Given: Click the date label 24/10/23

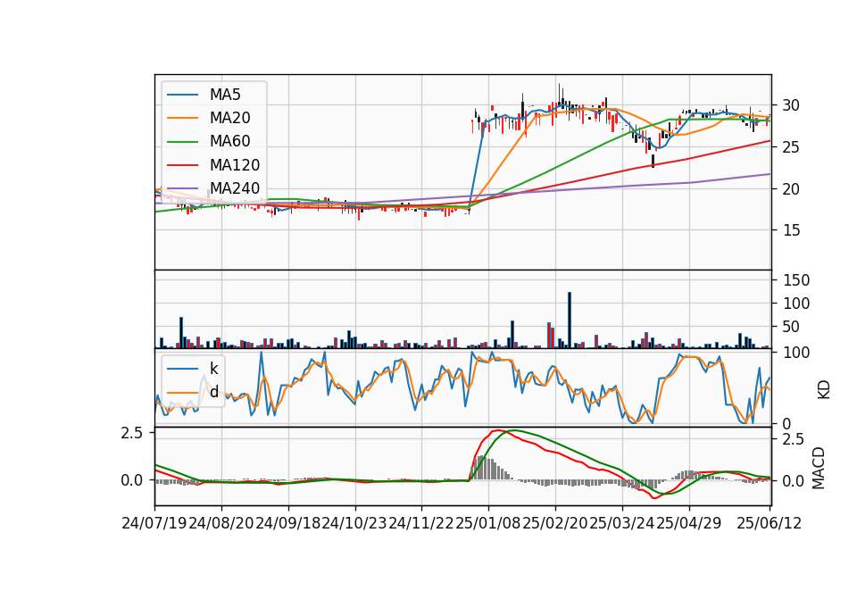Looking at the screenshot, I should point(354,523).
